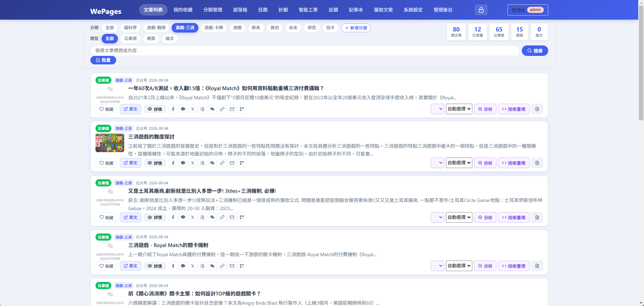Viewport: 644px width, 306px height.
Task: Open purple dropdown on Royal Match A/B測試 row
Action: [x=437, y=109]
